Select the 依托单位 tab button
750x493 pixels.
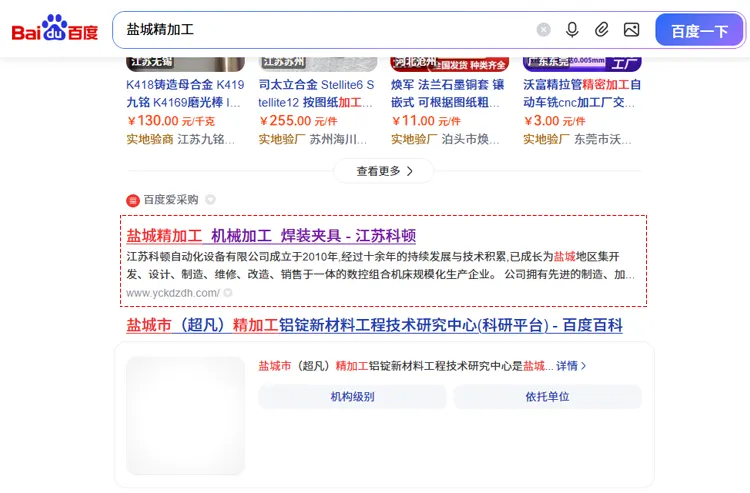coord(547,396)
